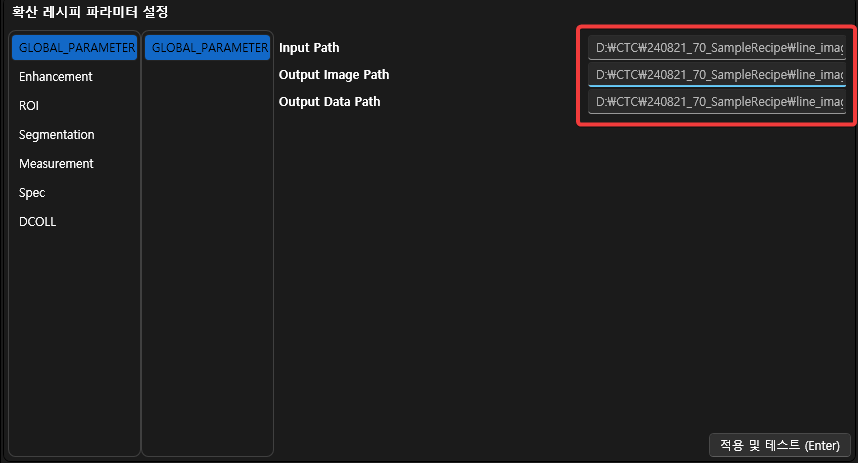The height and width of the screenshot is (463, 858).
Task: Open the Measurement parameters
Action: [x=56, y=164]
